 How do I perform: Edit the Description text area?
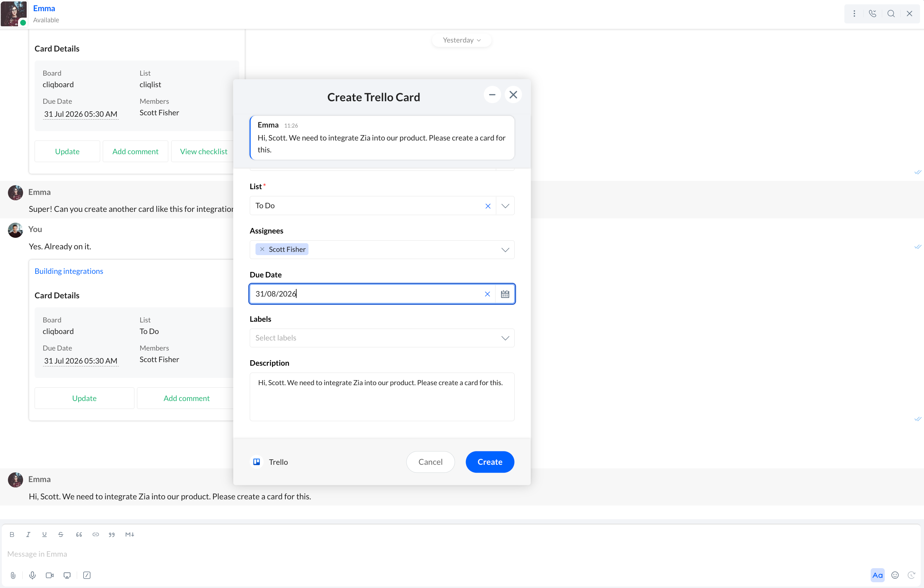[382, 397]
